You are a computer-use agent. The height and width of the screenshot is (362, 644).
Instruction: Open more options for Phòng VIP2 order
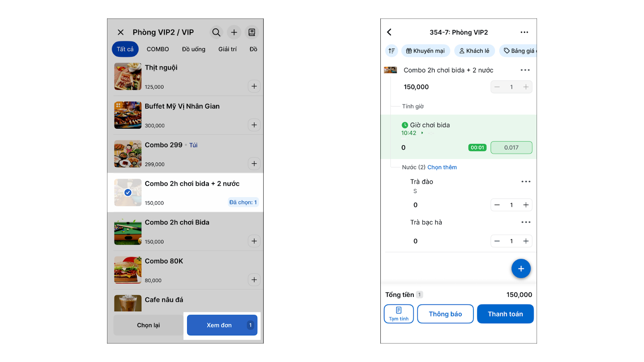[x=524, y=32]
